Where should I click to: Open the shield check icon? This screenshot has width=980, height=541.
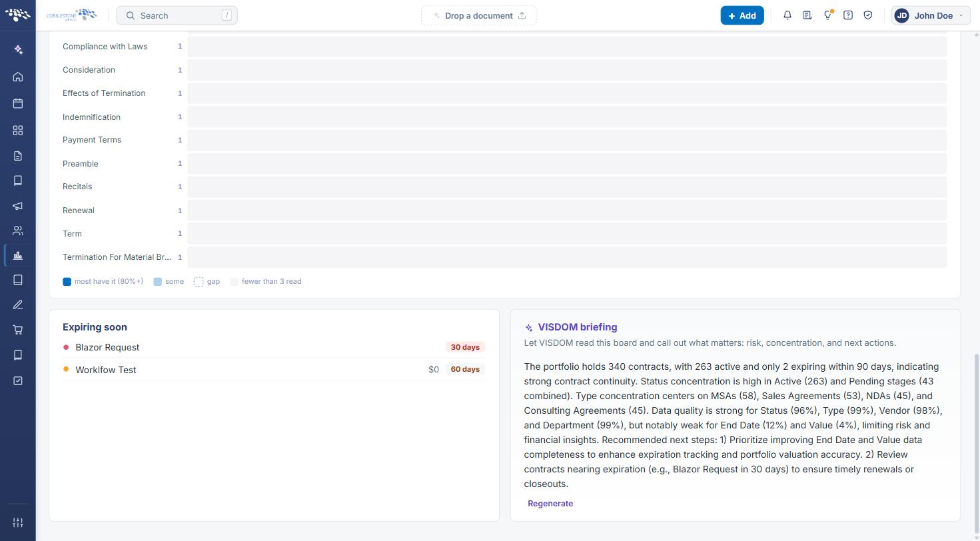(x=868, y=15)
